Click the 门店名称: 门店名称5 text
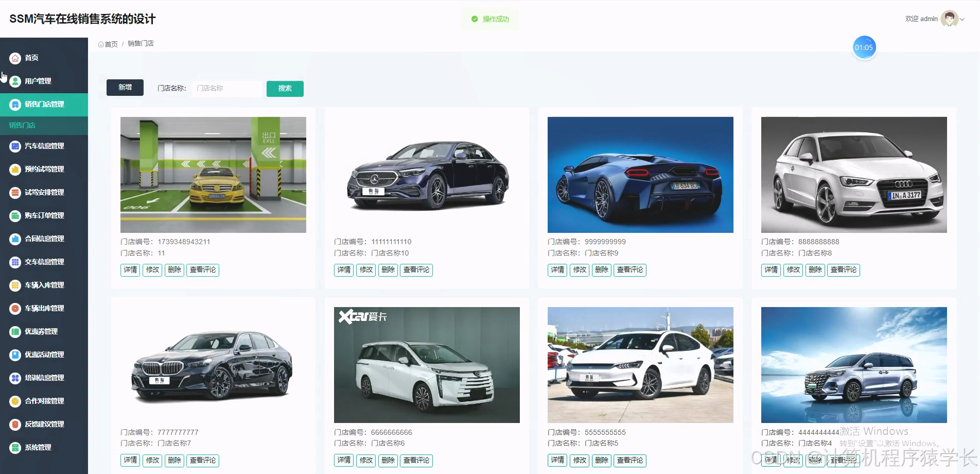The height and width of the screenshot is (474, 980). pos(583,444)
